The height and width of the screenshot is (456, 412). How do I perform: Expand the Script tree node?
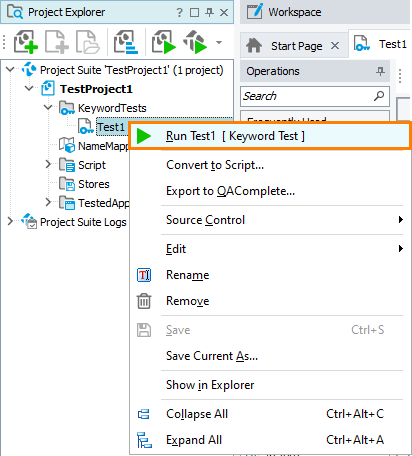[x=48, y=164]
